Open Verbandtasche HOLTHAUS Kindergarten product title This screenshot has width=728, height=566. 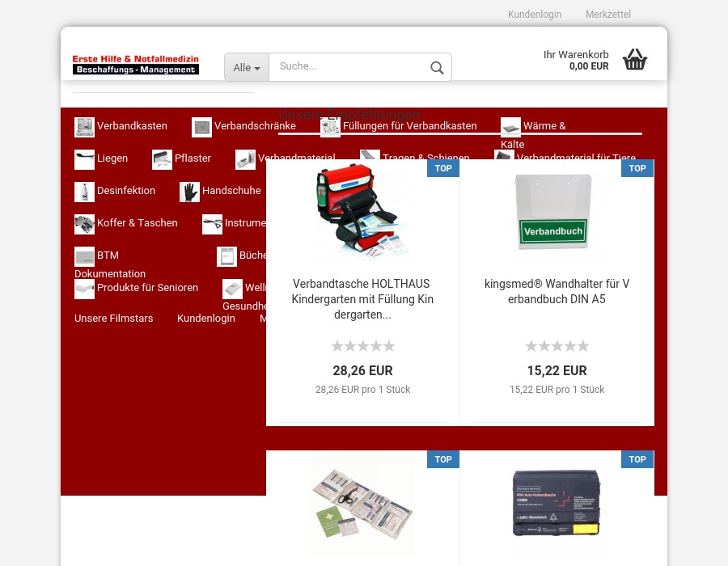[x=362, y=299]
